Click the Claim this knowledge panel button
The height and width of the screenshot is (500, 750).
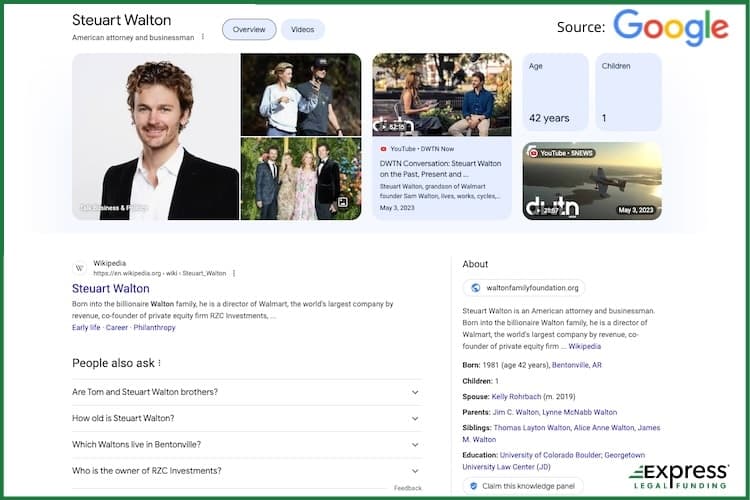[524, 486]
